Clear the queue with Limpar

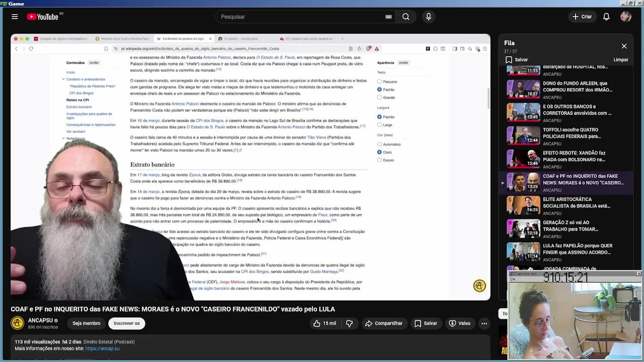[621, 60]
